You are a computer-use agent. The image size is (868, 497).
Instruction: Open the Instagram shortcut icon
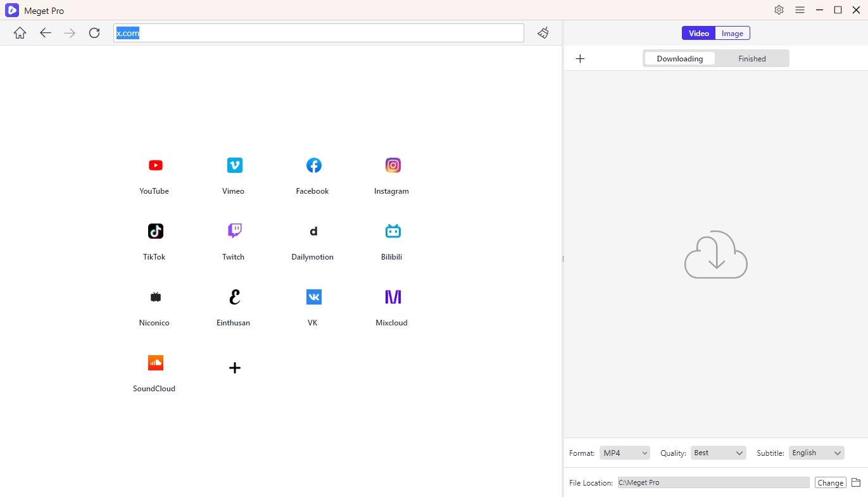(393, 165)
